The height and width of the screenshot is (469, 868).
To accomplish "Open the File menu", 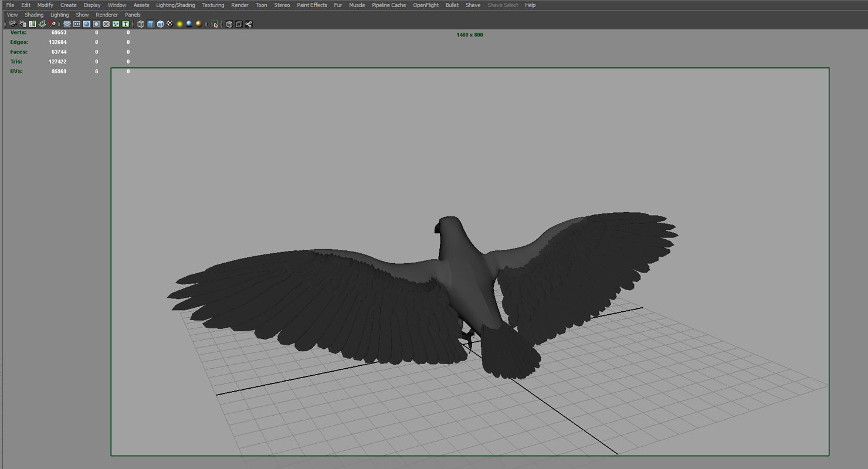I will [x=10, y=5].
